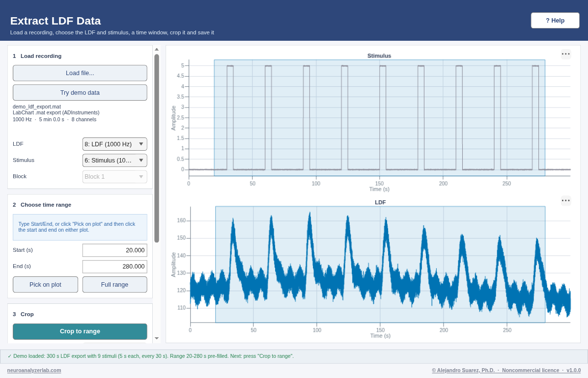The height and width of the screenshot is (378, 588).
Task: Focus the Start (s) input field
Action: pyautogui.click(x=114, y=250)
